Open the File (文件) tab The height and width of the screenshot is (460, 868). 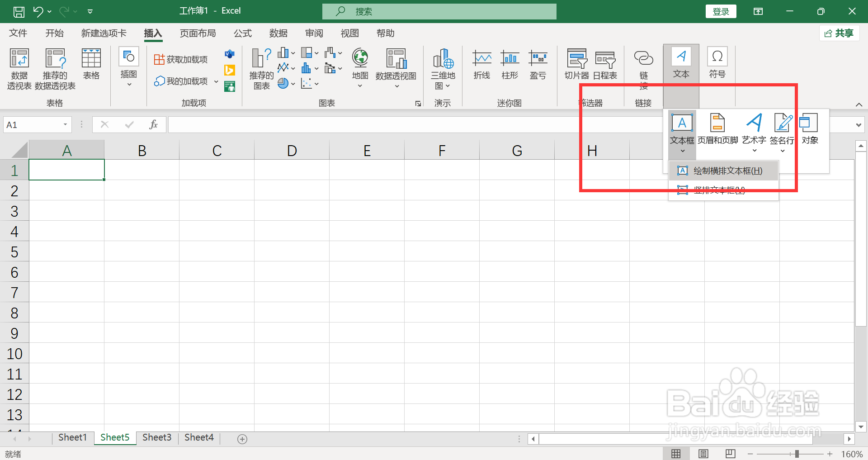click(x=18, y=33)
